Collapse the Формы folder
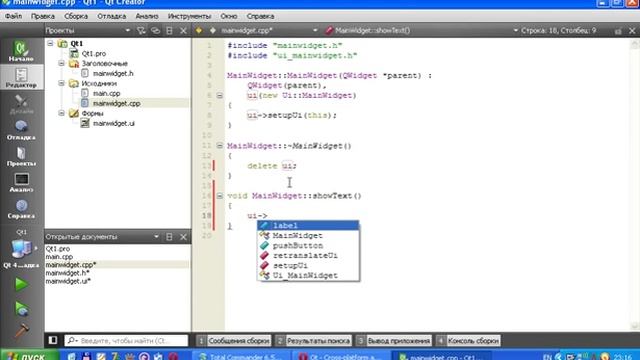Viewport: 640px width, 360px height. 61,113
